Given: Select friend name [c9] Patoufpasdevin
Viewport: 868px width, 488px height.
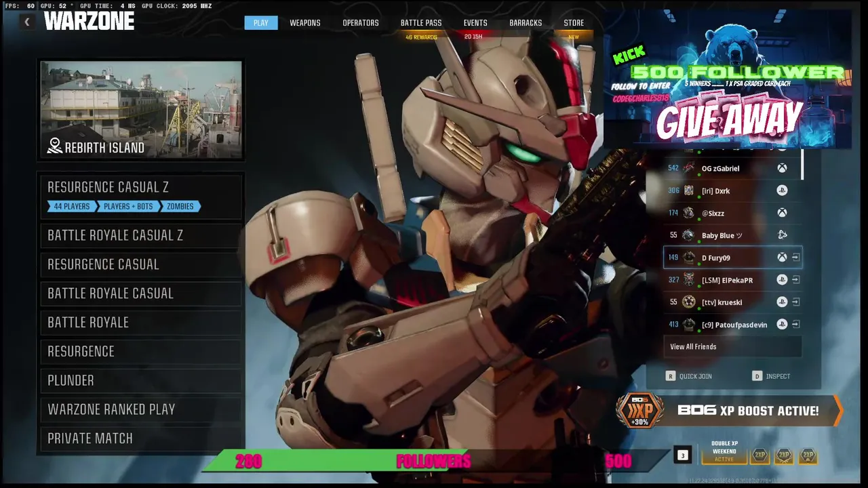Looking at the screenshot, I should (x=734, y=325).
